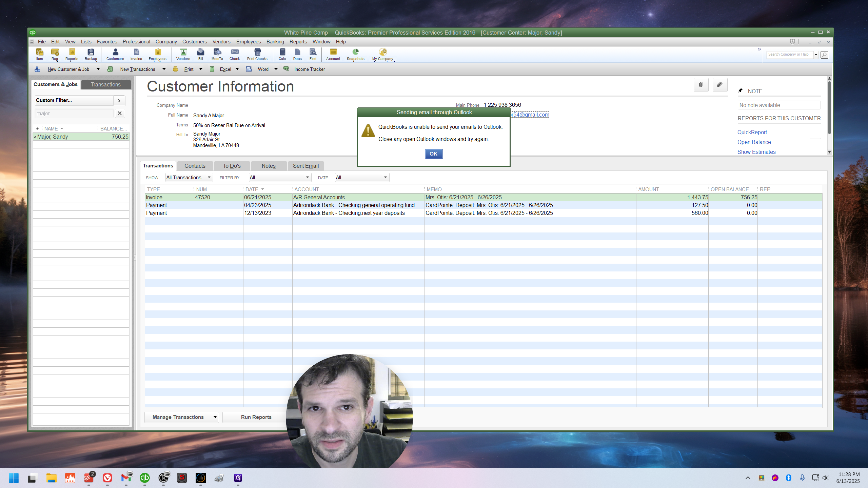Switch to the left Transactions tab
This screenshot has height=488, width=868.
tap(106, 84)
